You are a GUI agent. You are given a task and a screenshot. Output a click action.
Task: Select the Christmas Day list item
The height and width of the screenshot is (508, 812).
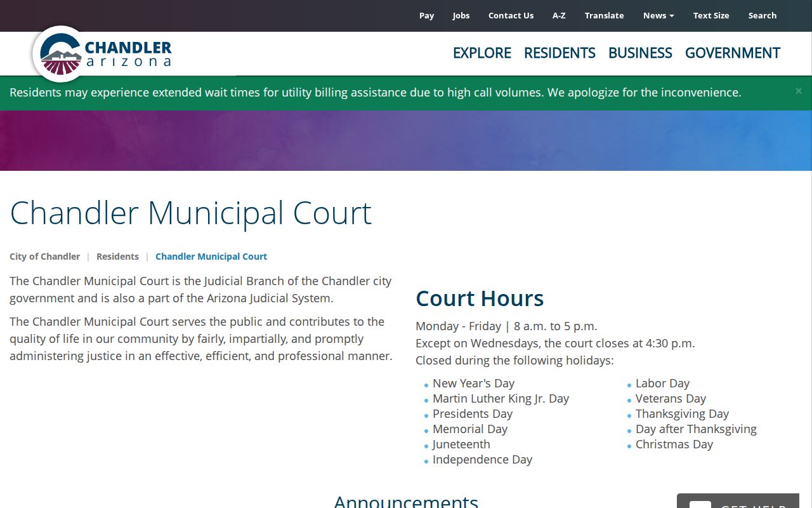pyautogui.click(x=674, y=444)
